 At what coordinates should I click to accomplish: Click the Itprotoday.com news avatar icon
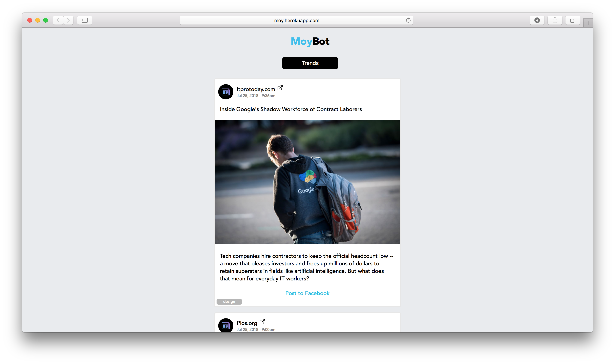(x=225, y=92)
